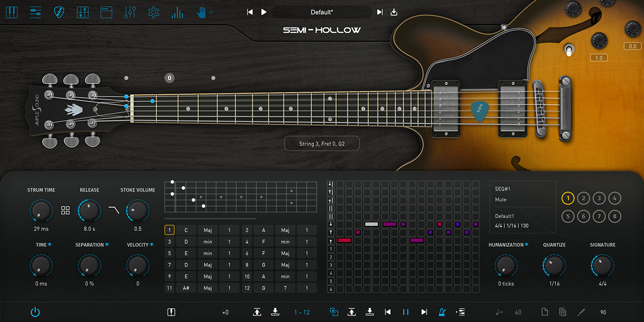Pause the strum sequencer

coord(406,312)
